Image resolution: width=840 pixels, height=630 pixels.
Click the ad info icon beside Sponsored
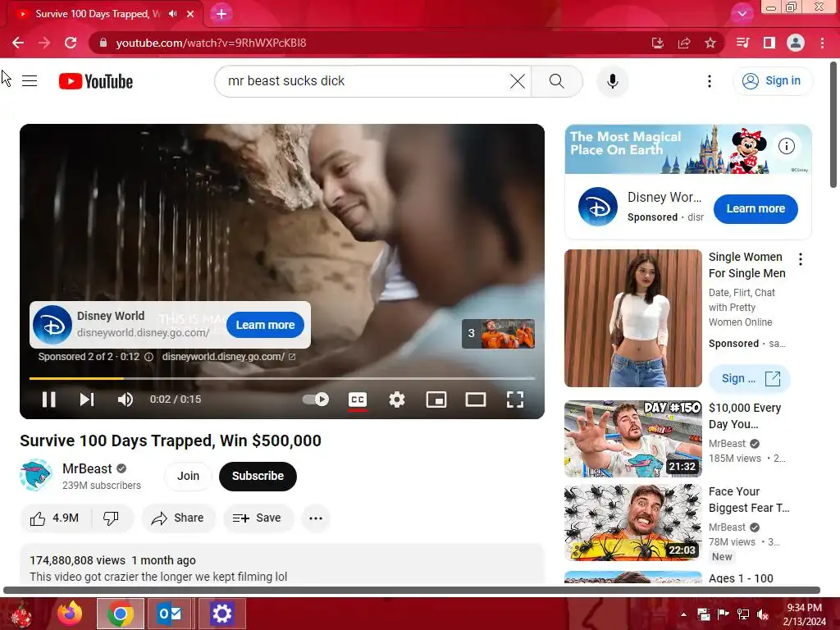coord(149,357)
